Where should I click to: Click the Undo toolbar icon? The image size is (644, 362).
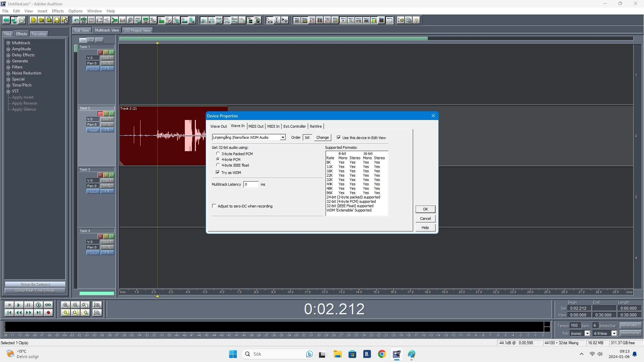pos(76,20)
